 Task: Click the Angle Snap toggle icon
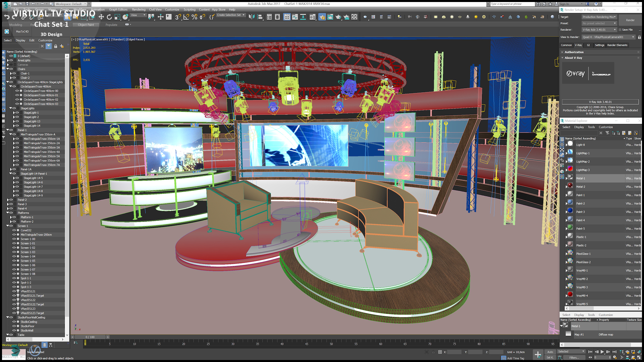pos(186,17)
